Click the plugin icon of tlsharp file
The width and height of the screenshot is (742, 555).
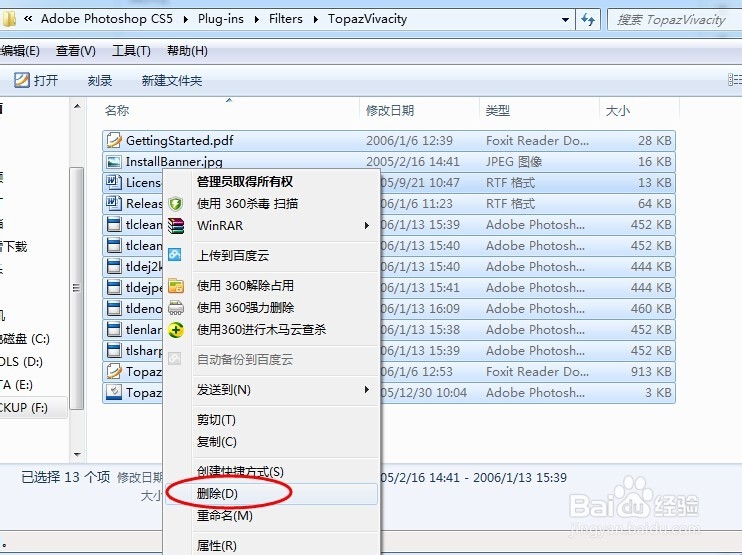114,351
